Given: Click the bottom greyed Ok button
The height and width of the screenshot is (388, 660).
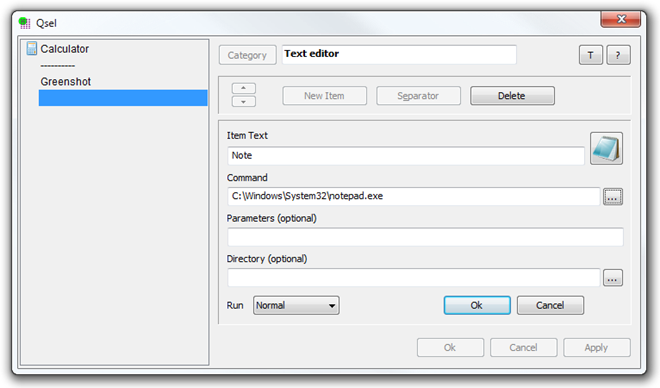Looking at the screenshot, I should tap(450, 348).
